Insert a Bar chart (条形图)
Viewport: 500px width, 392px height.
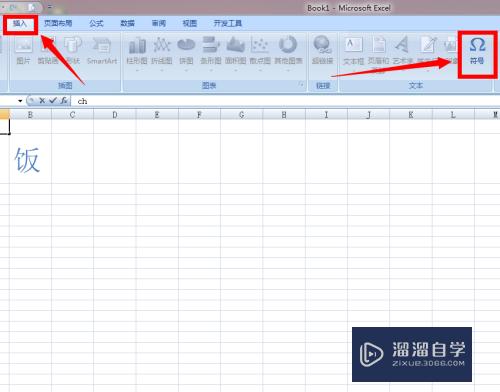[211, 53]
